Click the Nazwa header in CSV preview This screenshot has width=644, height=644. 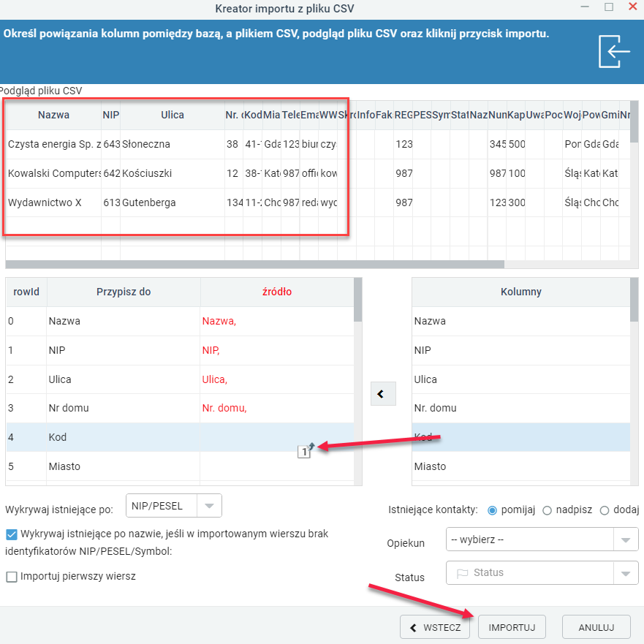click(53, 115)
